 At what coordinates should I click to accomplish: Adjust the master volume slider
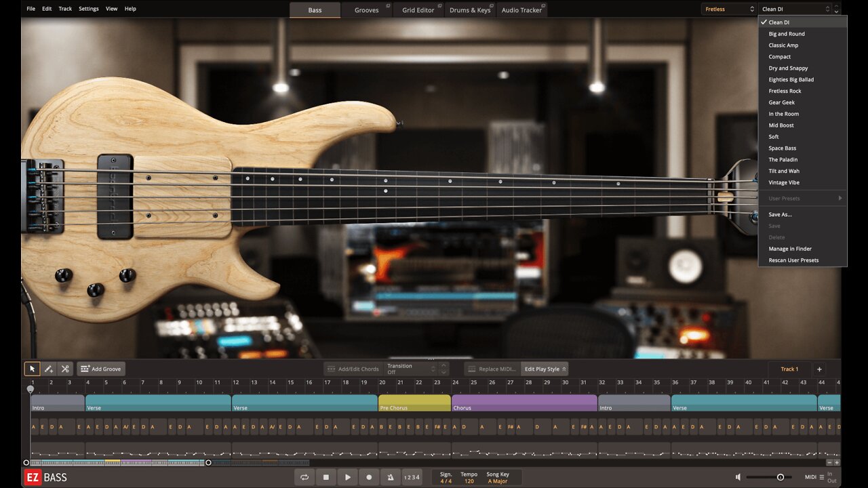coord(769,477)
